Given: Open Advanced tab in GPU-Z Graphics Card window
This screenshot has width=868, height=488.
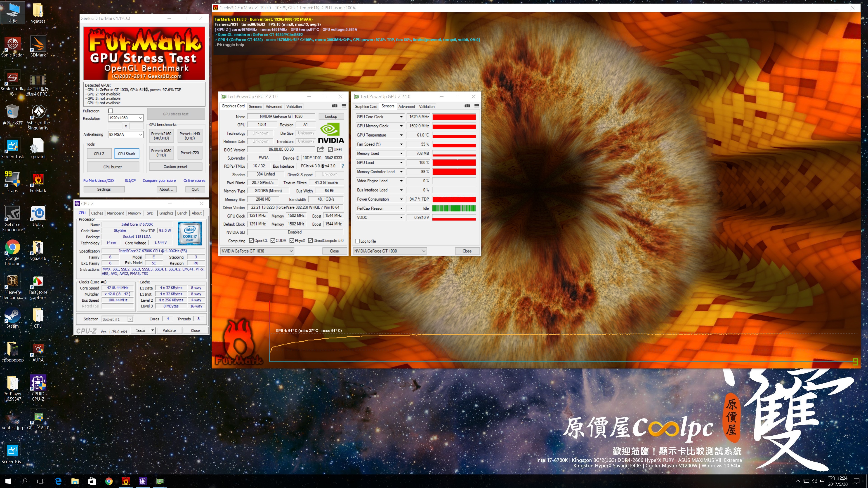Looking at the screenshot, I should click(x=274, y=106).
